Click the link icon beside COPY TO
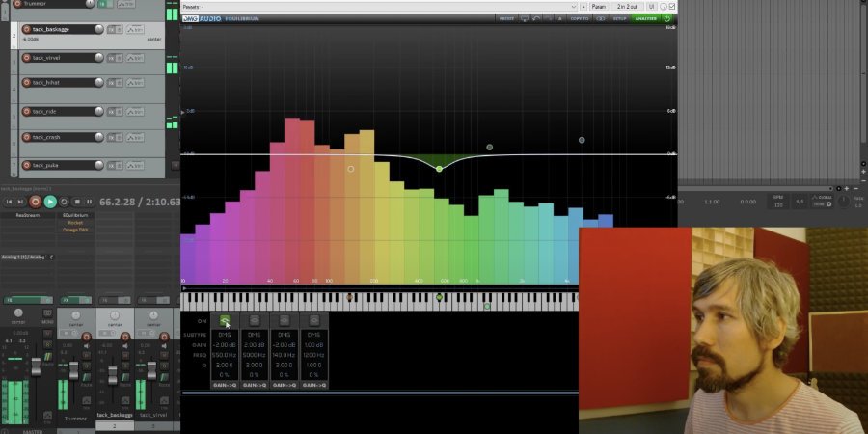The height and width of the screenshot is (434, 868). point(601,19)
